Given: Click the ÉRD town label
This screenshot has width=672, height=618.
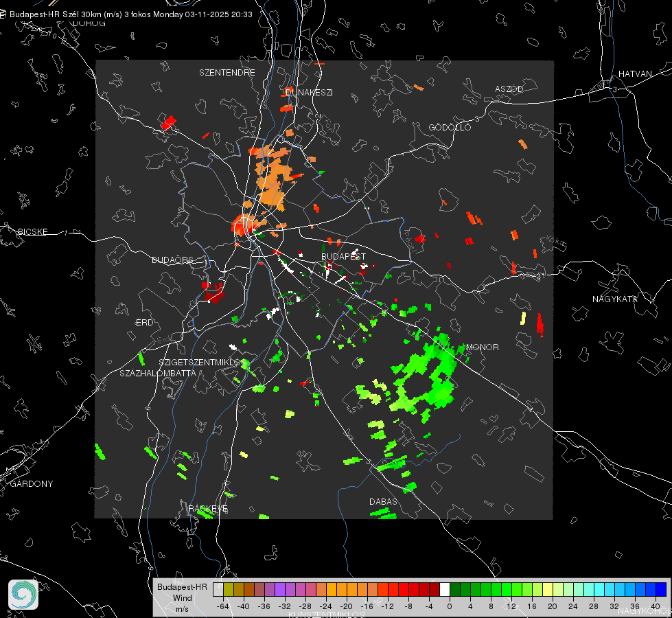Looking at the screenshot, I should click(144, 323).
